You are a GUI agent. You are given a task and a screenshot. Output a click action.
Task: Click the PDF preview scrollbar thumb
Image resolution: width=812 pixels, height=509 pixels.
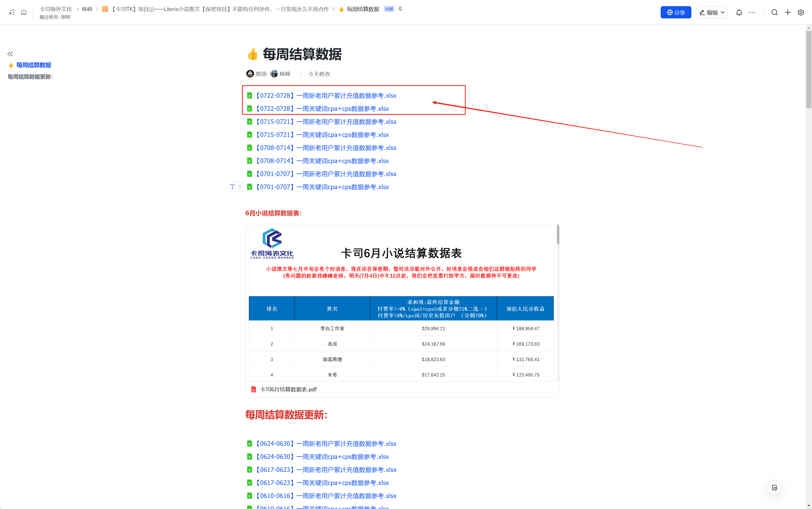(558, 234)
